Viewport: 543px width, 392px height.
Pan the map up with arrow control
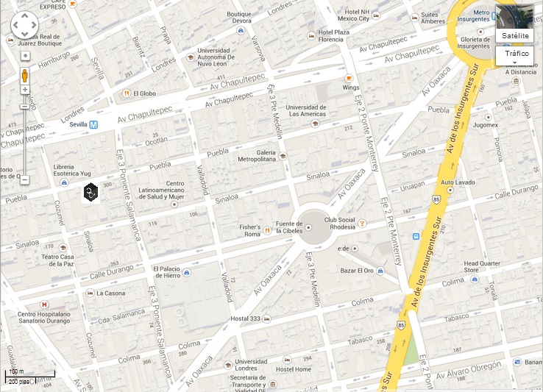(x=24, y=15)
